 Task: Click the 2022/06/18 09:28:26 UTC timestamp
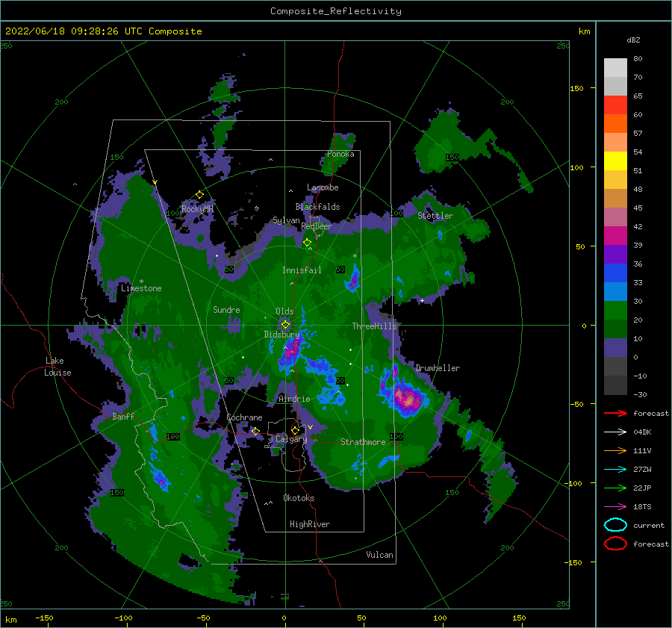103,31
